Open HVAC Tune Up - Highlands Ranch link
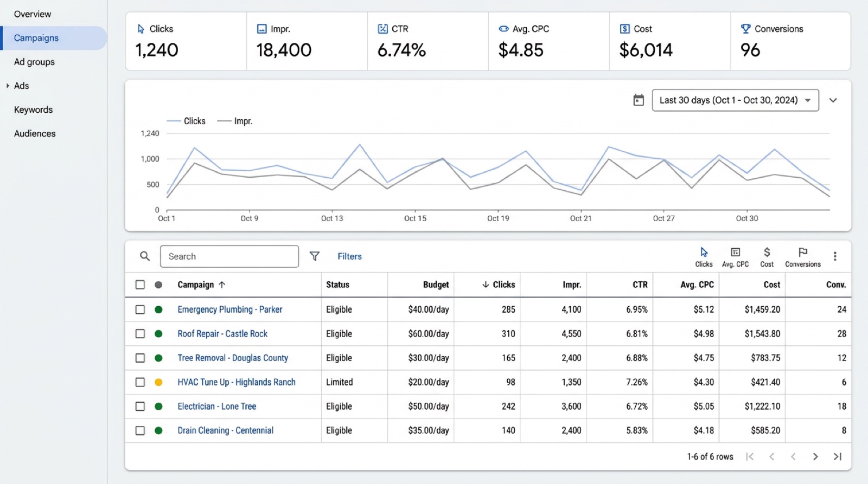 point(237,382)
